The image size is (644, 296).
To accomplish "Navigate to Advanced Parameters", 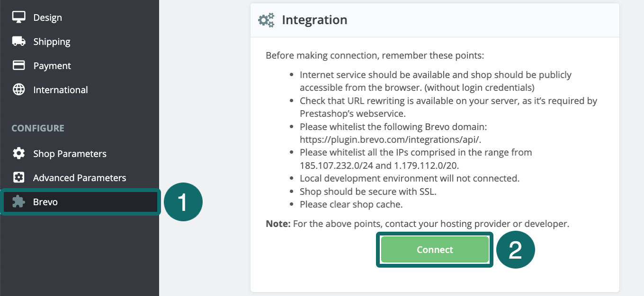I will pos(80,178).
